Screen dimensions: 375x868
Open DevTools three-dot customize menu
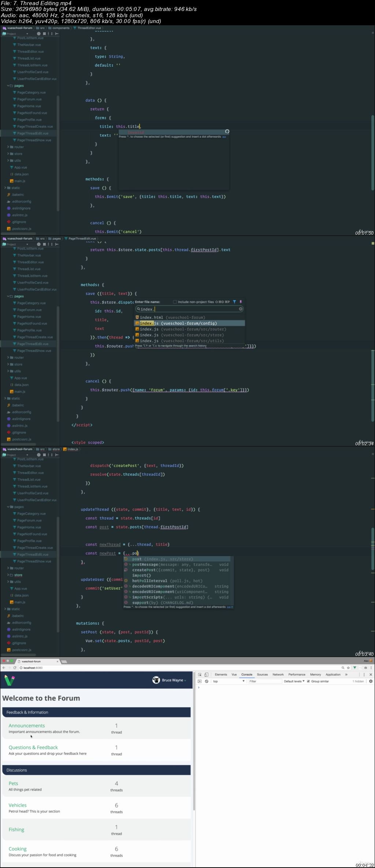[x=364, y=675]
